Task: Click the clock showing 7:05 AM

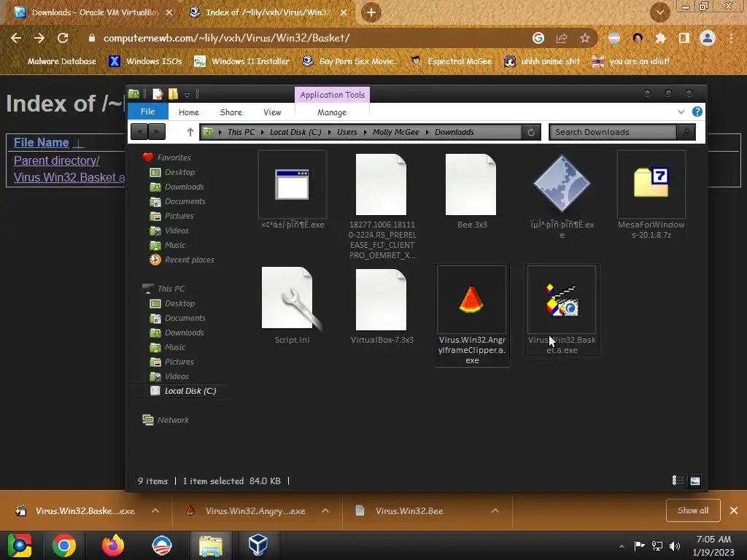Action: tap(713, 539)
